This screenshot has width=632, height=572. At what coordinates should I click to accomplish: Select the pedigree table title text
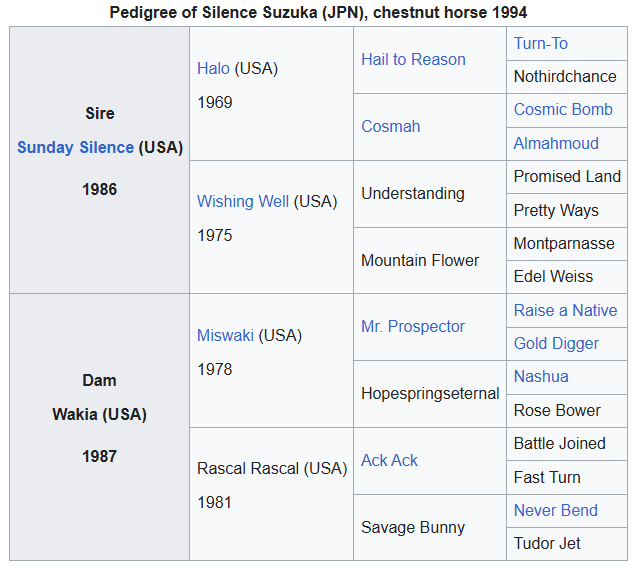pyautogui.click(x=318, y=12)
